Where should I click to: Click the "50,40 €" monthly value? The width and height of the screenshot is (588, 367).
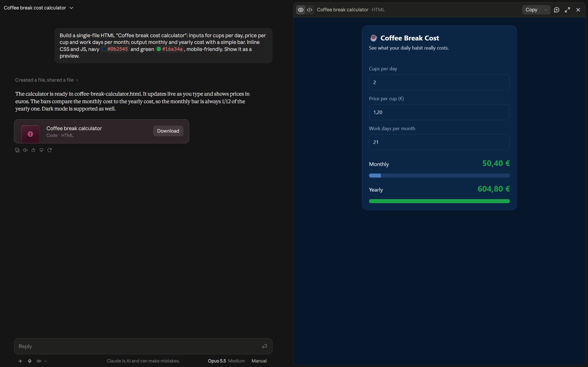(496, 163)
